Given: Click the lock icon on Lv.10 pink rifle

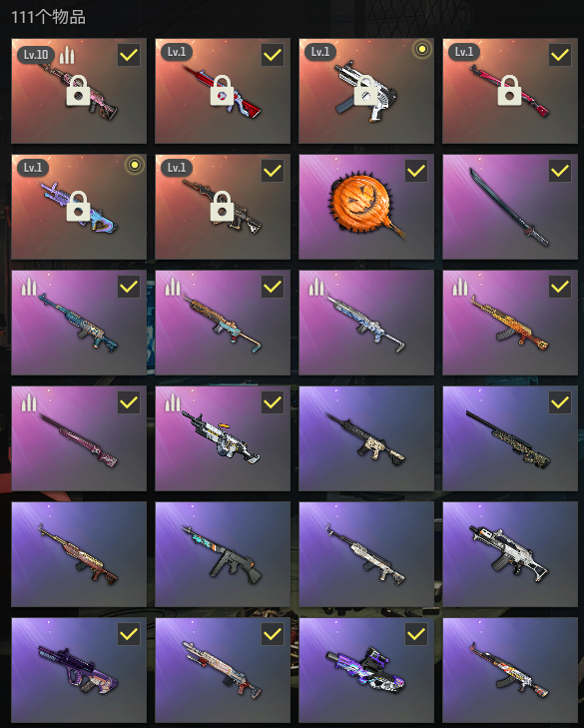Looking at the screenshot, I should (x=78, y=91).
